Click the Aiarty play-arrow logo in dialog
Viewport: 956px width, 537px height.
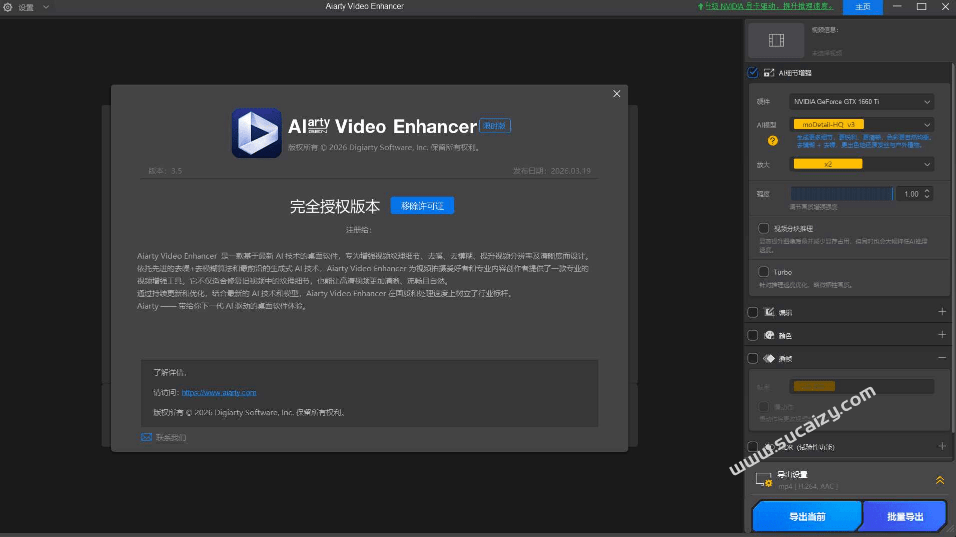(256, 133)
